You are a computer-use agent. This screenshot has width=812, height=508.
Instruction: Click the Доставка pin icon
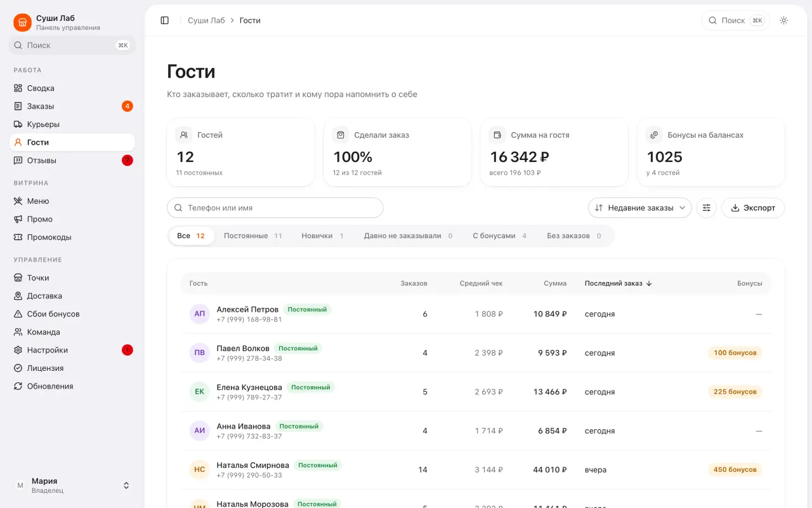pyautogui.click(x=18, y=296)
